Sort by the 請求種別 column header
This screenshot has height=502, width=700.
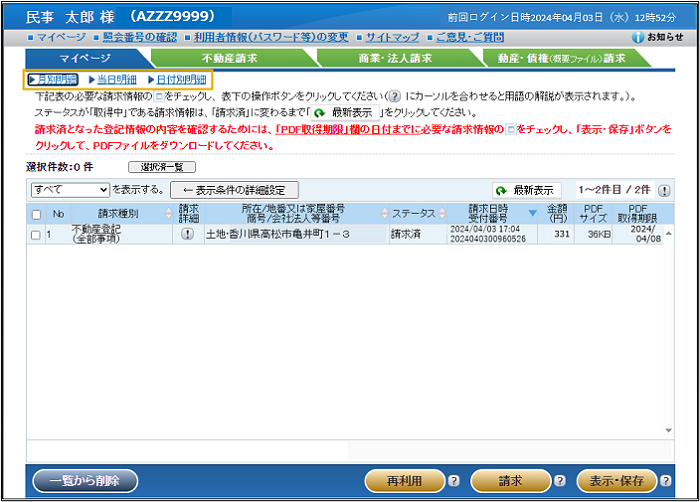(118, 214)
